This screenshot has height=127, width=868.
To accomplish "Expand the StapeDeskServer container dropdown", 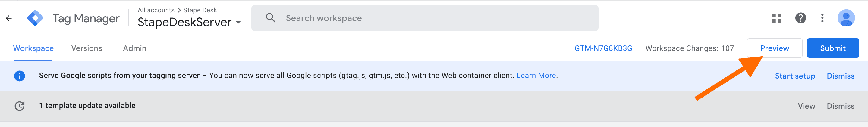I will pyautogui.click(x=238, y=23).
